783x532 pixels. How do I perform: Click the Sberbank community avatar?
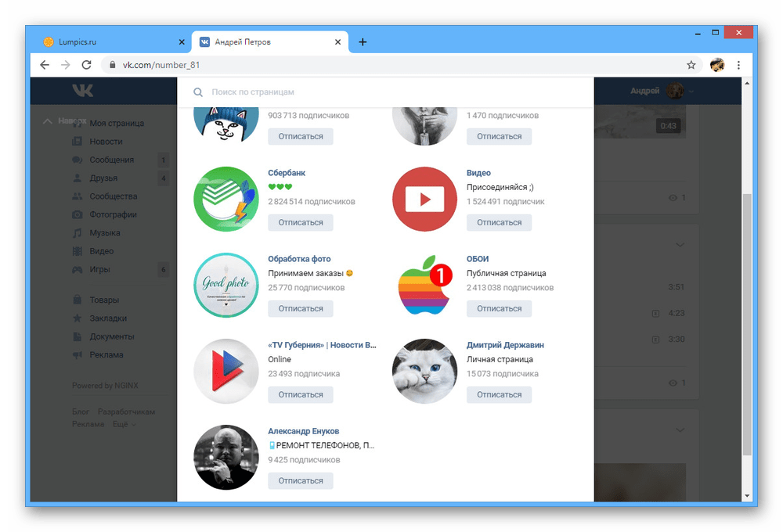pyautogui.click(x=226, y=199)
